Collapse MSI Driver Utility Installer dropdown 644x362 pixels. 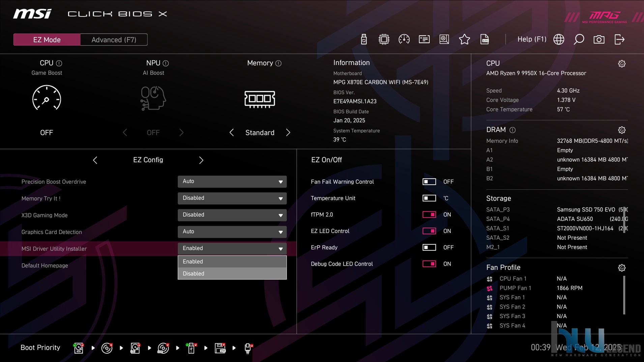click(x=232, y=248)
